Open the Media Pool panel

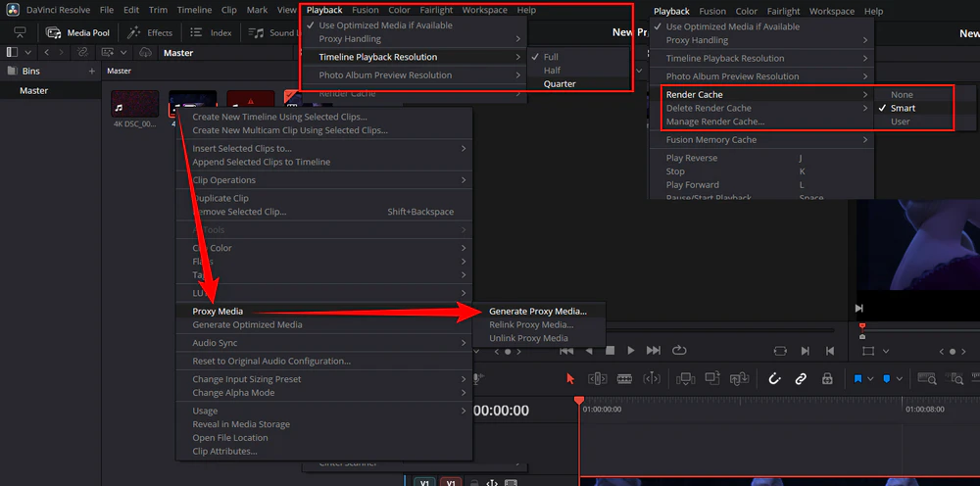click(77, 32)
